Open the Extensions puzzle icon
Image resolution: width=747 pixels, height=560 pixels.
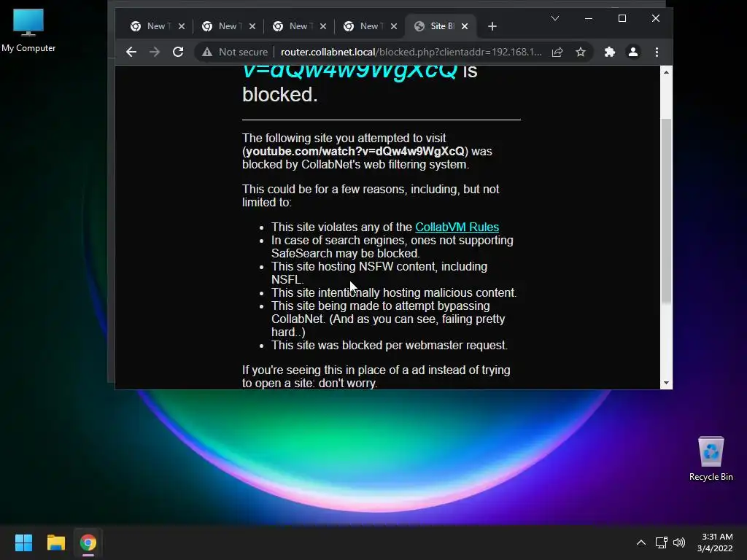click(x=609, y=52)
